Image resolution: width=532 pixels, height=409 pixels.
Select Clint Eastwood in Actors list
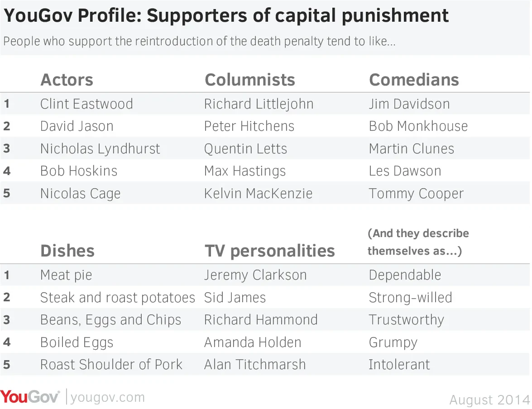click(x=86, y=104)
